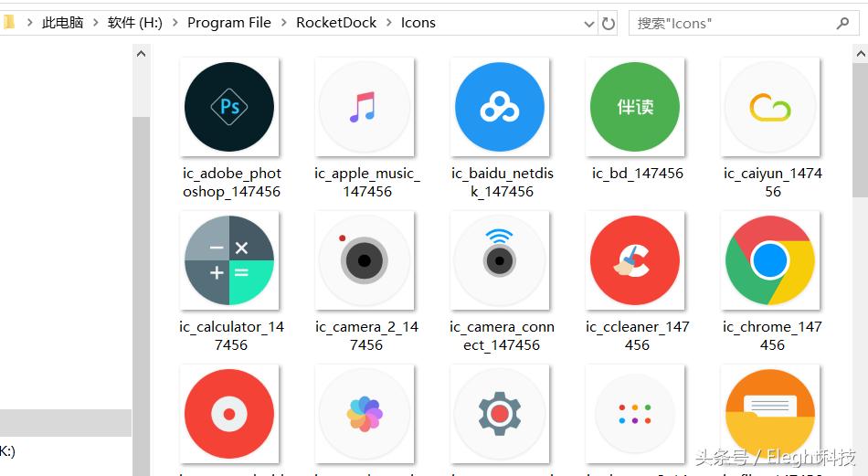Expand chevron after 此电脑 breadcrumb

[x=96, y=23]
